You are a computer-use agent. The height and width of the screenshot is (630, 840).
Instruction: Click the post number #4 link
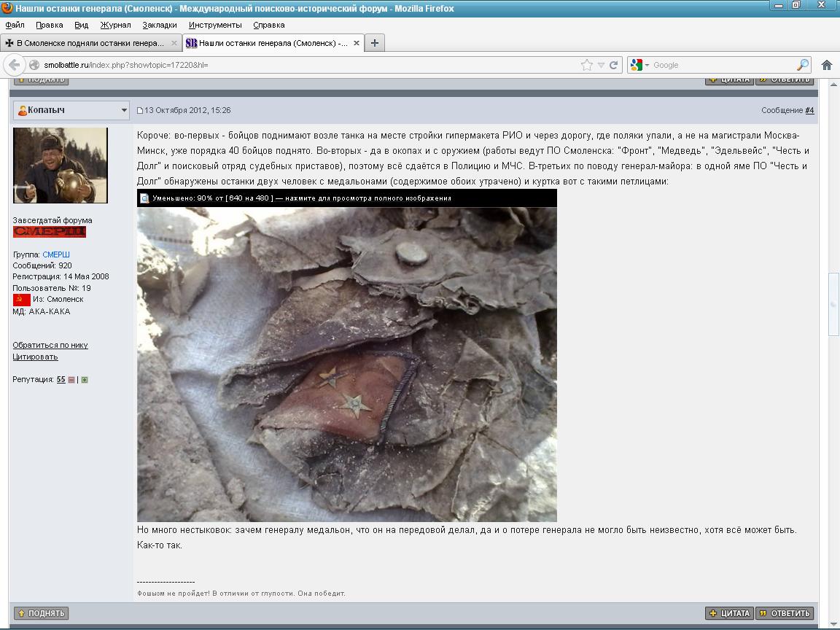coord(809,111)
